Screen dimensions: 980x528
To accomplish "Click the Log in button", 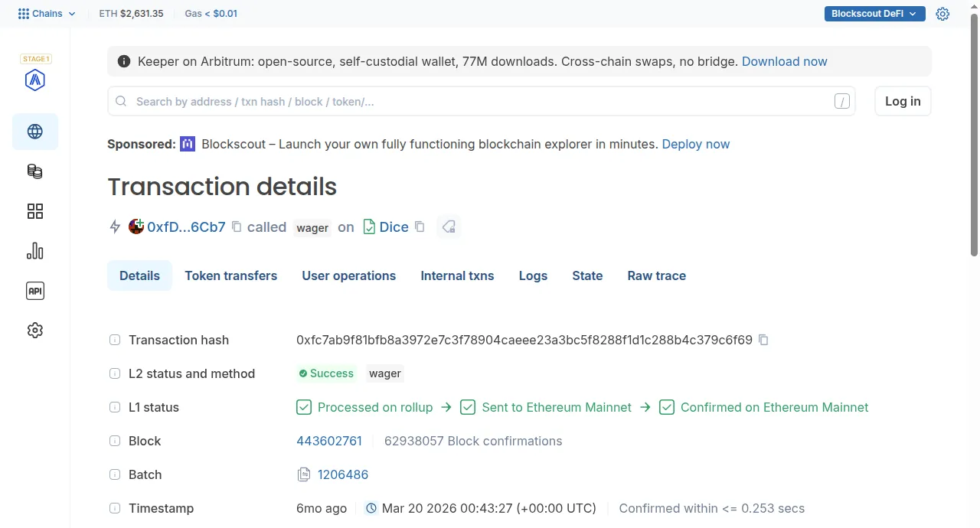I will (903, 101).
